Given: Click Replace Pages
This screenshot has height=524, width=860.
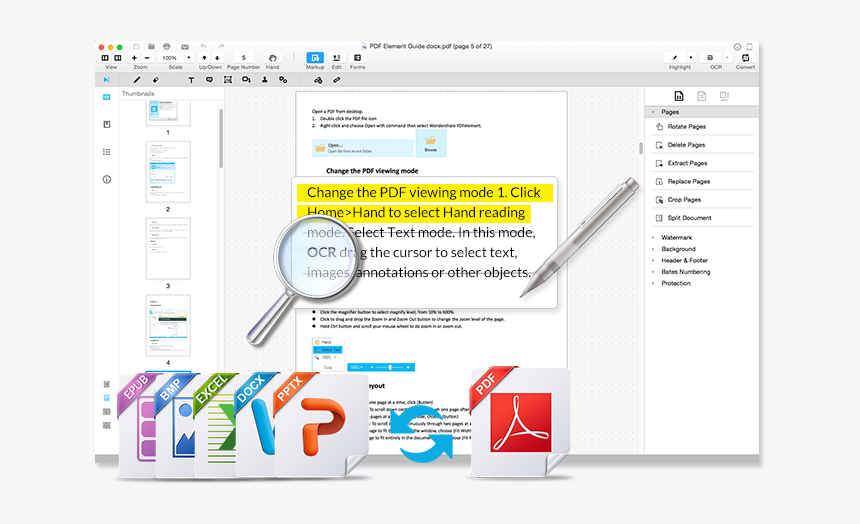Looking at the screenshot, I should tap(702, 181).
